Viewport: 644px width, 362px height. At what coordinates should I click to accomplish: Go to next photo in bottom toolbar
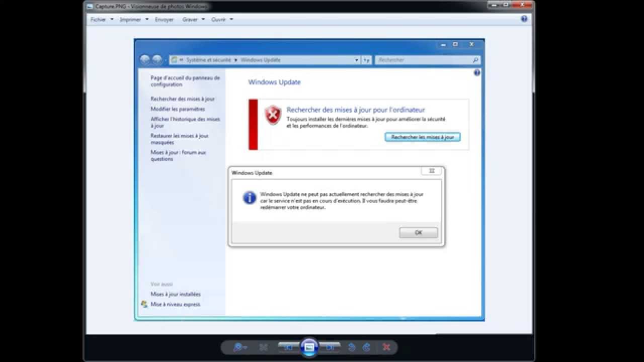click(330, 347)
